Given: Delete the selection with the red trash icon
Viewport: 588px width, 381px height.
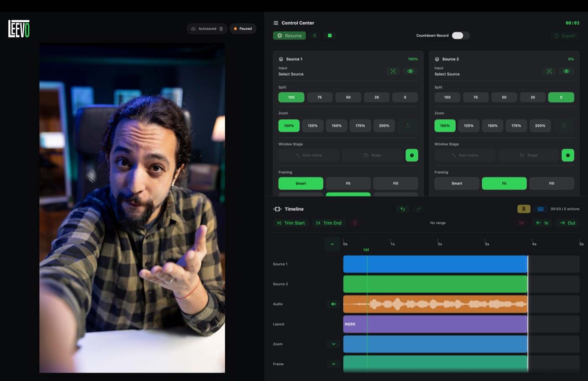Looking at the screenshot, I should 355,223.
